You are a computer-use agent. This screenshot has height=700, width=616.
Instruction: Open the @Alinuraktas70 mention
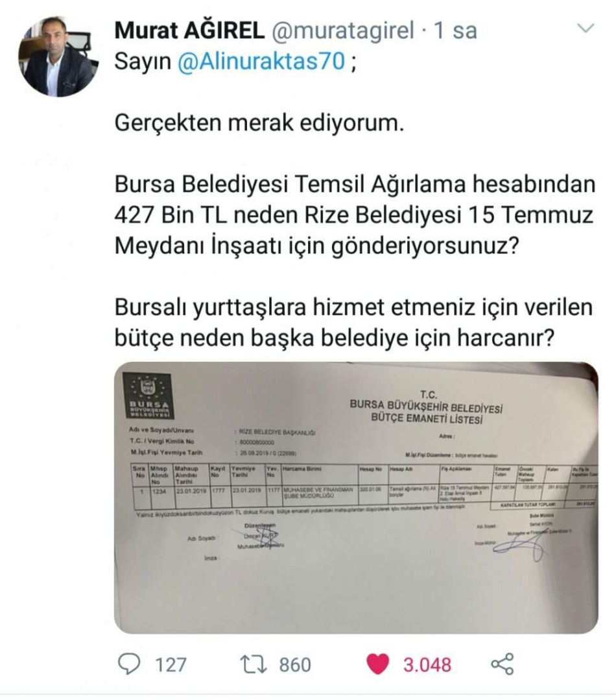(262, 61)
